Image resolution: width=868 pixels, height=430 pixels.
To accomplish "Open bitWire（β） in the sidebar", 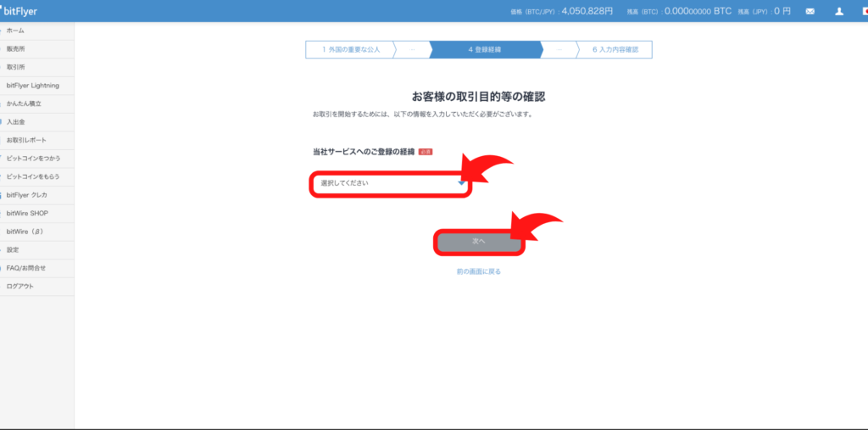I will click(37, 232).
